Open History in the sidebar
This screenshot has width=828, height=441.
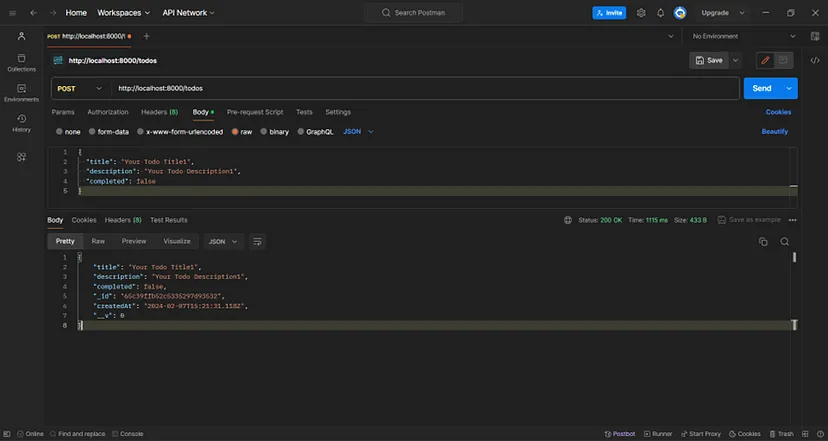click(x=22, y=123)
